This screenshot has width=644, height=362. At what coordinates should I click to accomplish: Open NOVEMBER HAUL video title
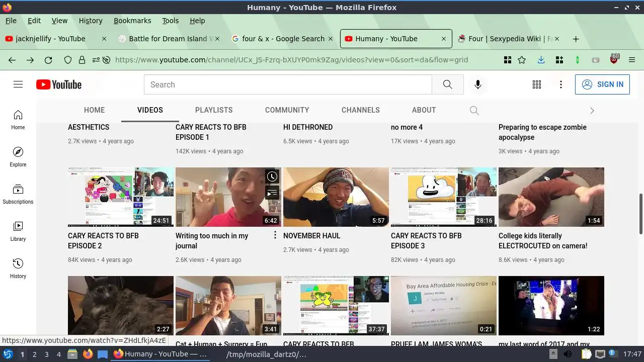click(311, 236)
